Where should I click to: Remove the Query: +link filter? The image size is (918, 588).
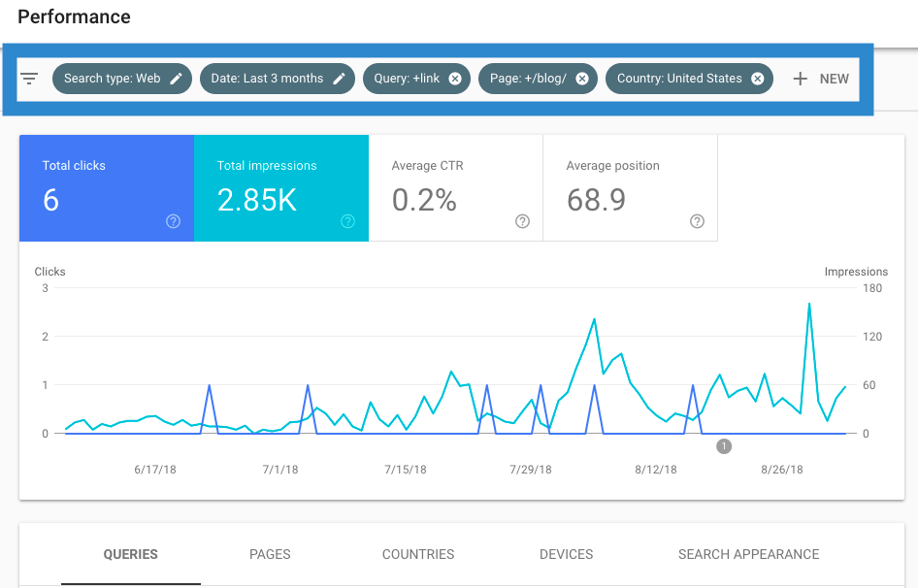(x=455, y=79)
